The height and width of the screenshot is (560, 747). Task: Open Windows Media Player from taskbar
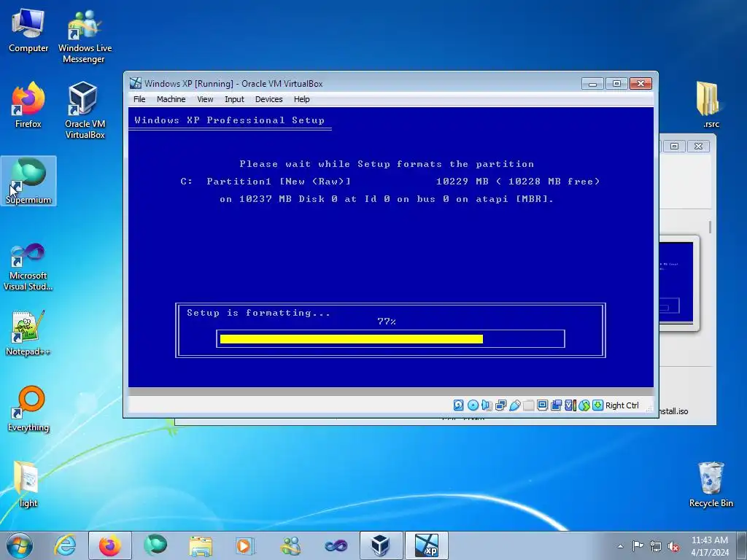[x=245, y=545]
